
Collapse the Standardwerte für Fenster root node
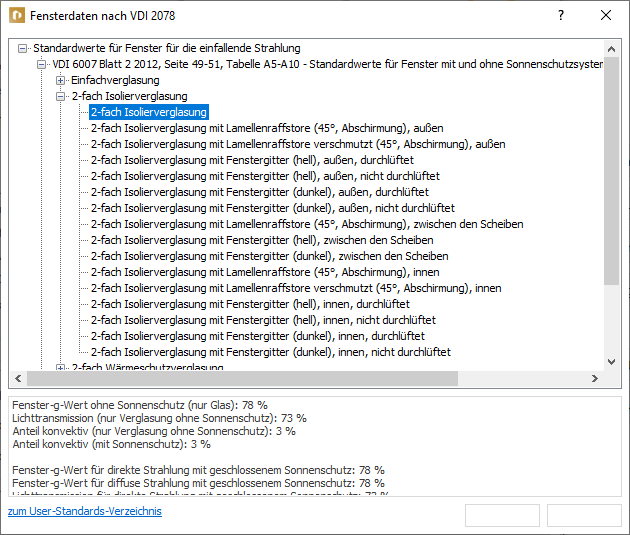point(22,49)
